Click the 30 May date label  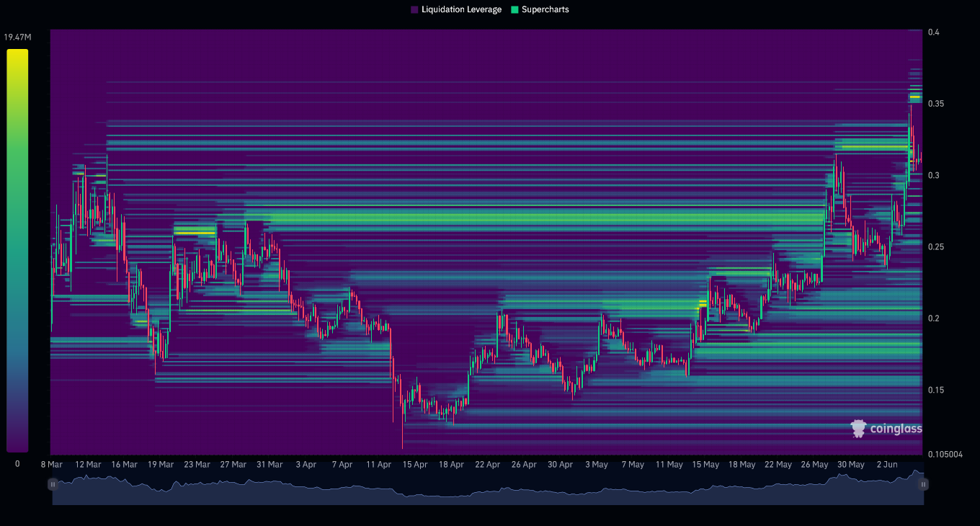click(x=851, y=465)
